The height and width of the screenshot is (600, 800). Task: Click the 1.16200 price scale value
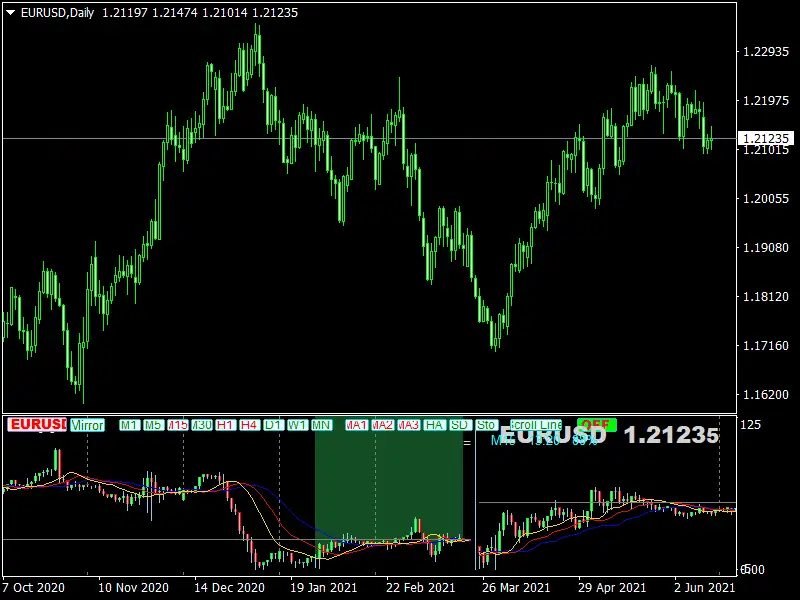[x=766, y=394]
